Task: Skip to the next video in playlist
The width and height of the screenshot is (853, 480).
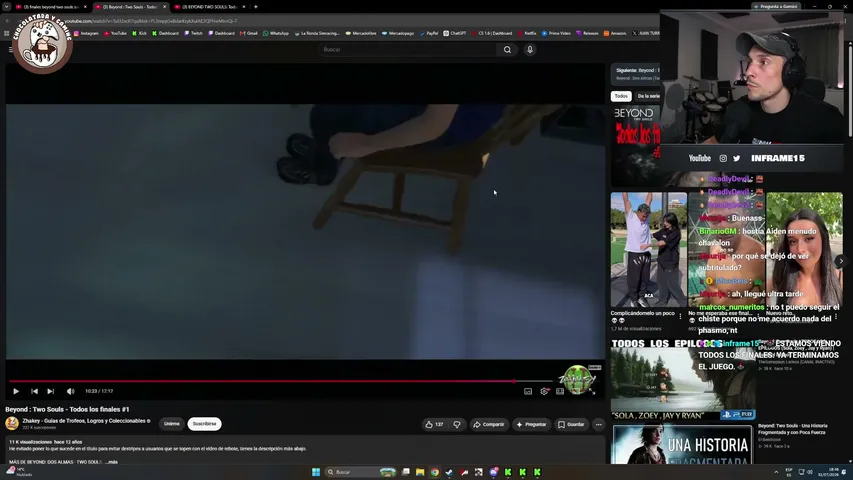Action: (x=51, y=391)
